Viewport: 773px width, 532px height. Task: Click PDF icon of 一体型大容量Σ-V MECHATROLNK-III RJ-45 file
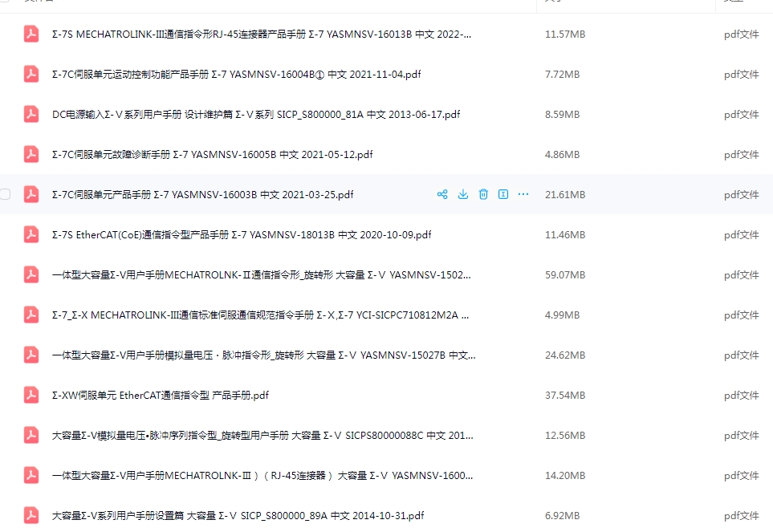pos(31,475)
